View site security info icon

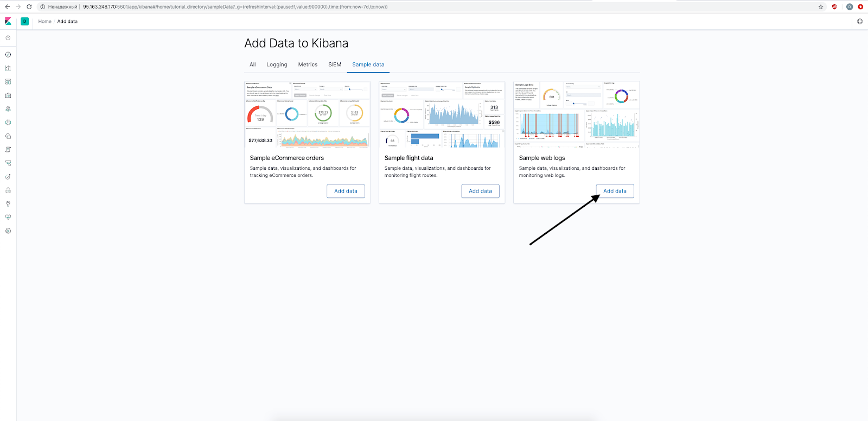(x=42, y=7)
